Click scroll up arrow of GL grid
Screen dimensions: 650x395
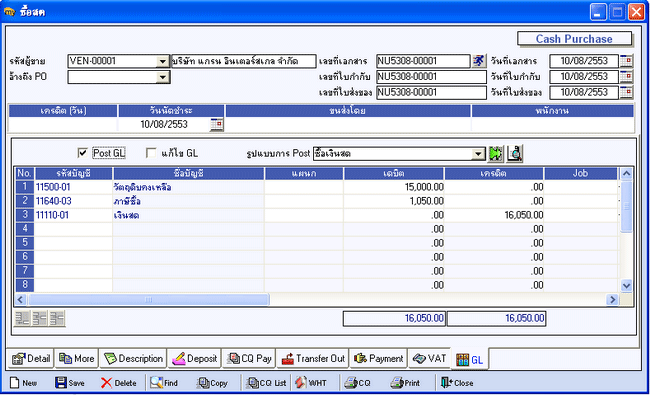626,174
